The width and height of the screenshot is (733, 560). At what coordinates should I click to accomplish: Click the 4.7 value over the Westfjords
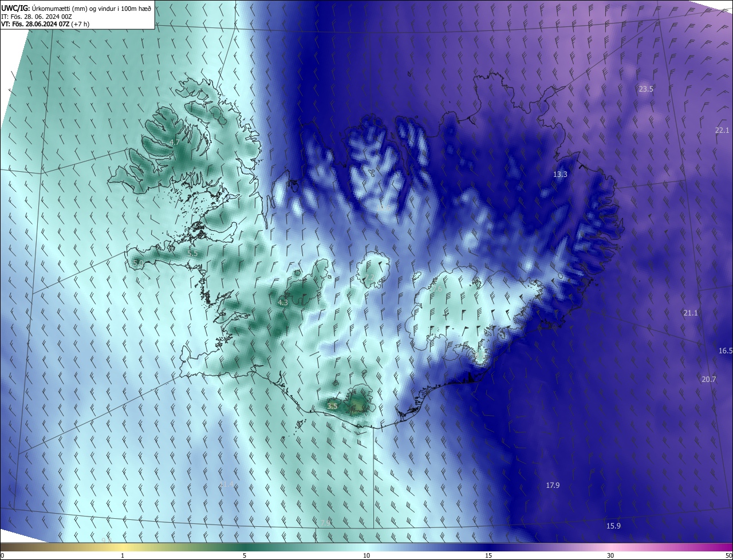(175, 142)
